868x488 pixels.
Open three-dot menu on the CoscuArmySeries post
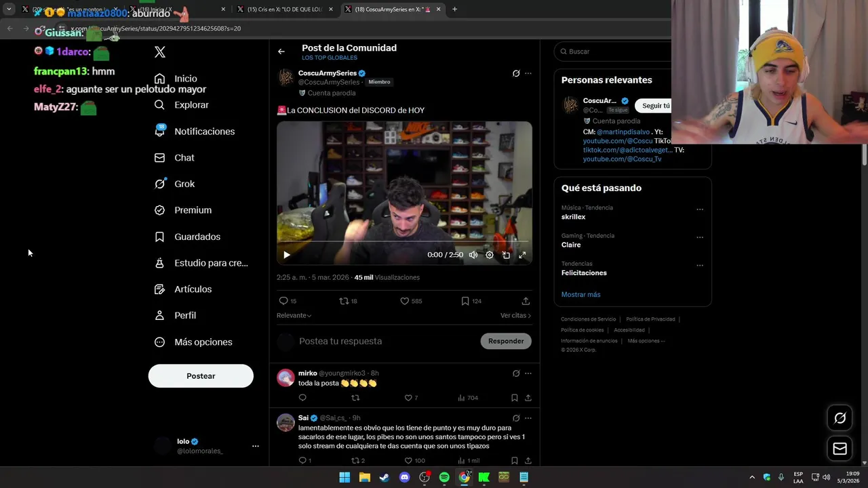pyautogui.click(x=528, y=73)
